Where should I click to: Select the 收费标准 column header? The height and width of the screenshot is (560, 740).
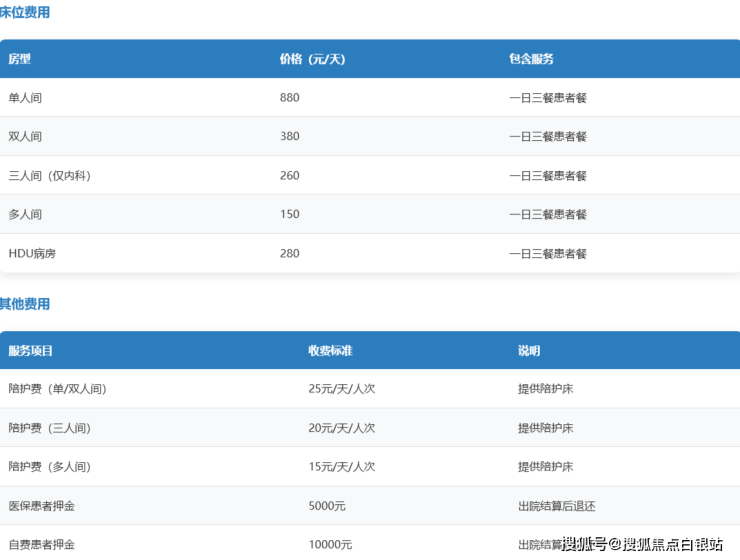click(330, 351)
